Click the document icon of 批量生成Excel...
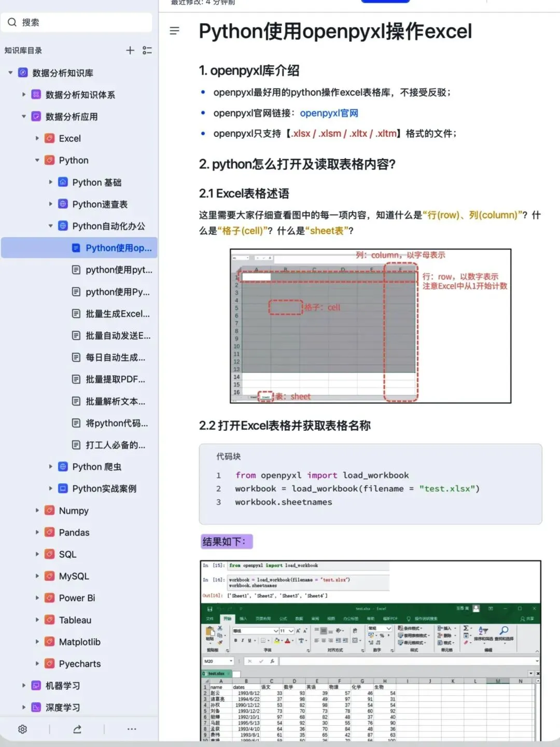 pos(76,314)
